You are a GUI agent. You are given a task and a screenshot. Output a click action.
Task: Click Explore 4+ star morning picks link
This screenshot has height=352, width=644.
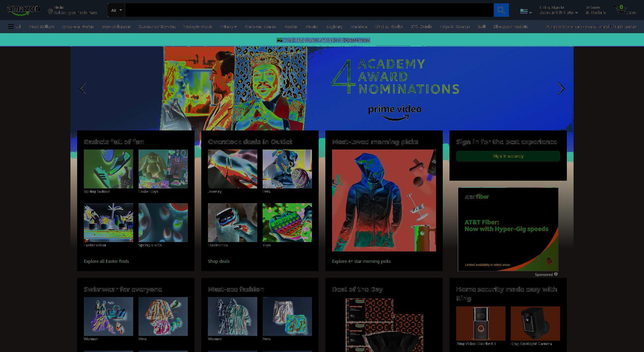pyautogui.click(x=361, y=261)
